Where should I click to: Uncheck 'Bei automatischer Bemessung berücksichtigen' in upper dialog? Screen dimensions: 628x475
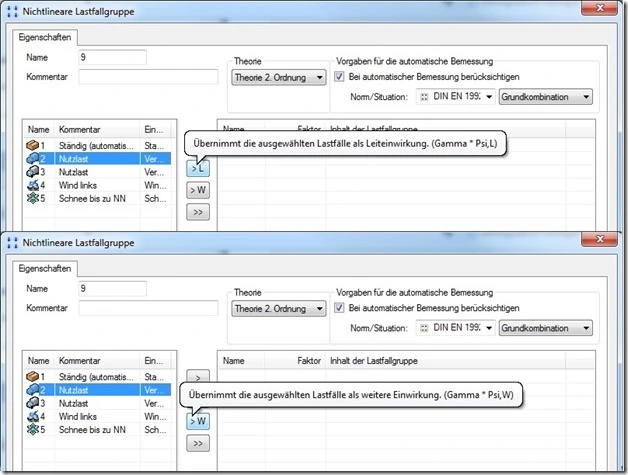point(339,76)
